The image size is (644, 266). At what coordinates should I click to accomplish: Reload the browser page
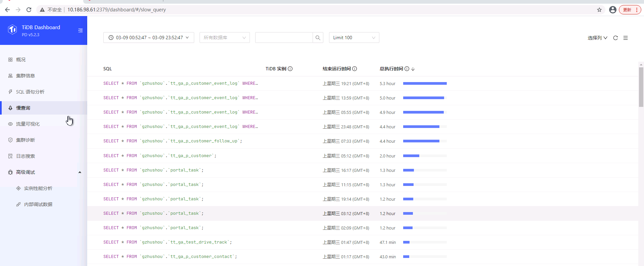coord(29,10)
